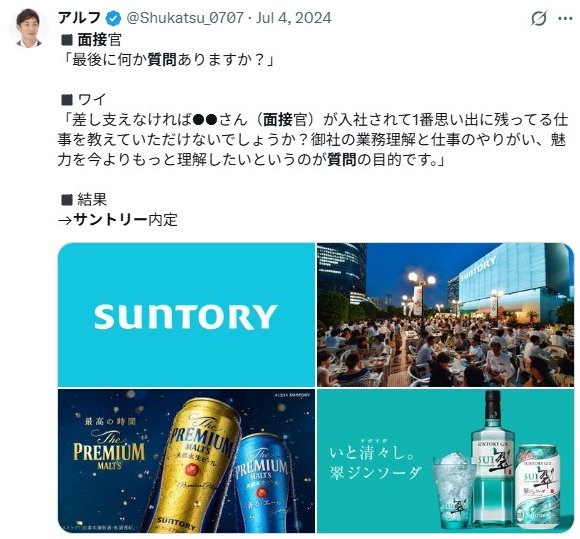Click the 結果 heading line
580x539 pixels.
point(84,200)
